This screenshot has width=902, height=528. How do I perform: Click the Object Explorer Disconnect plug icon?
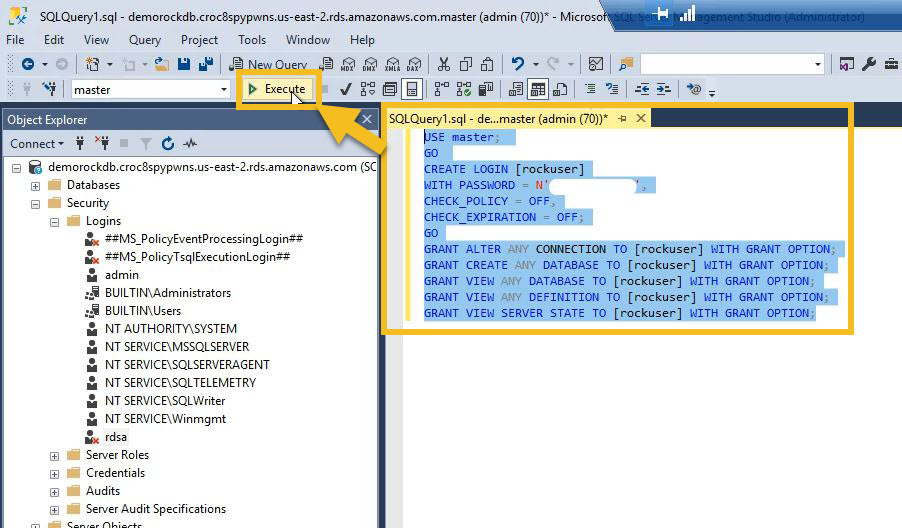102,144
